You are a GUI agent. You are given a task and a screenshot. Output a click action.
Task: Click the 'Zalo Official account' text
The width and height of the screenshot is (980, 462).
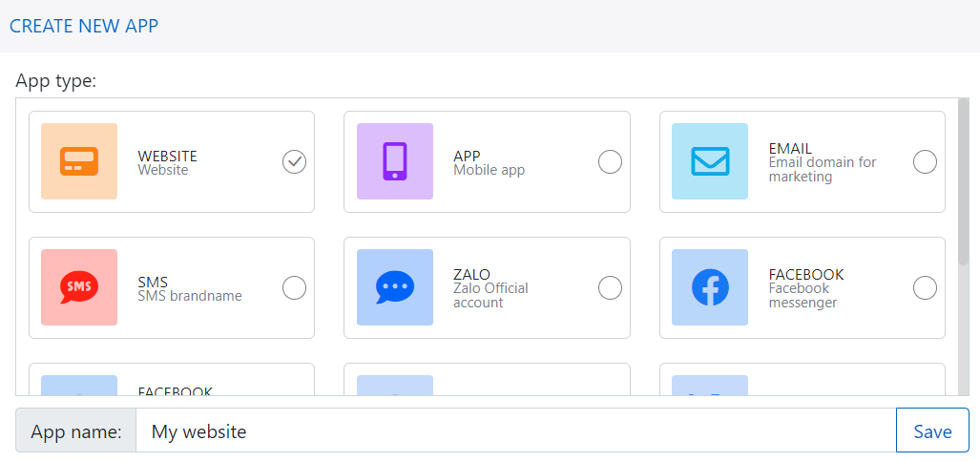[491, 295]
